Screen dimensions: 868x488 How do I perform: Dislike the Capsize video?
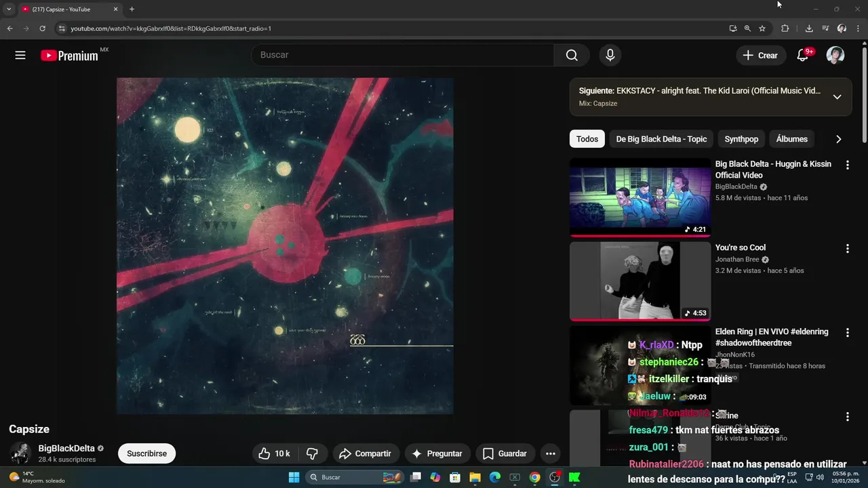(313, 453)
